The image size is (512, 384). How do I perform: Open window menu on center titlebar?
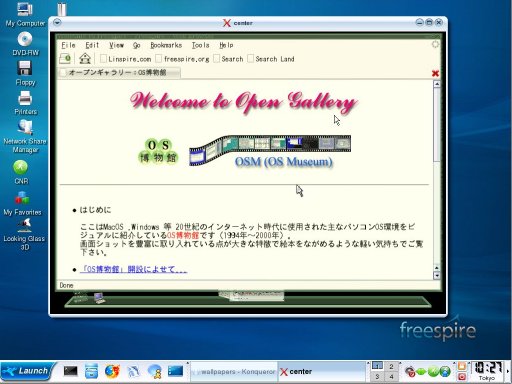[57, 23]
